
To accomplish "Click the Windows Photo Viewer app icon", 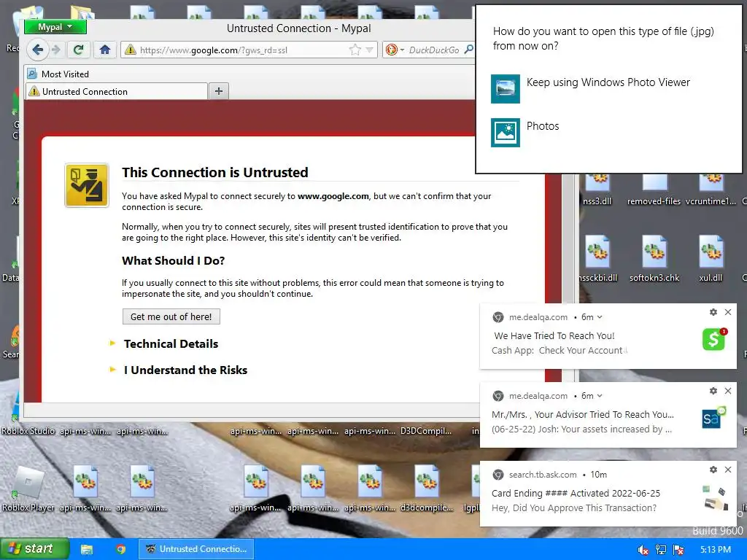I will [x=505, y=88].
